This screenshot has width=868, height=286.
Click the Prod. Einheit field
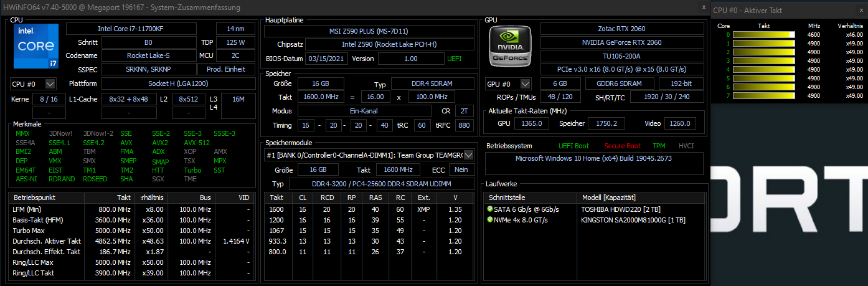coord(227,70)
